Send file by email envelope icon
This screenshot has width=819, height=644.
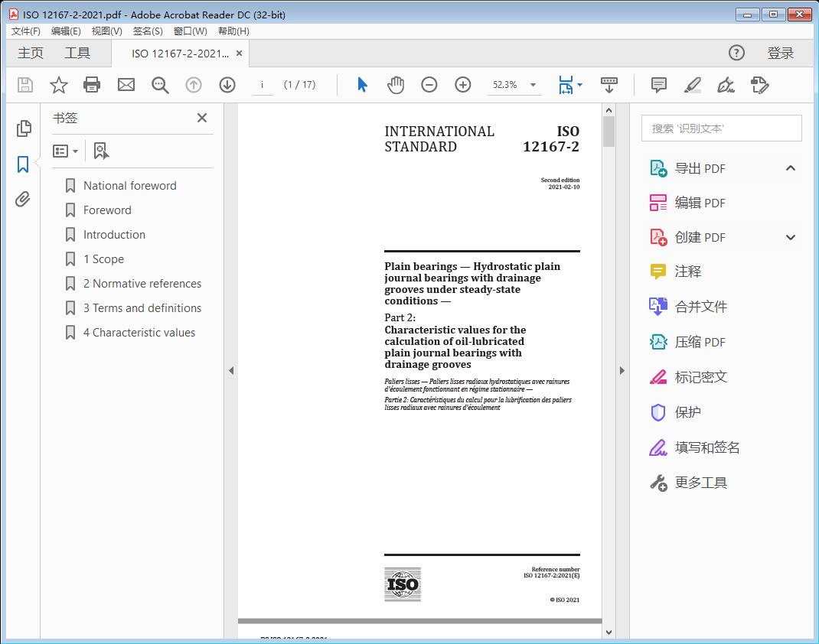point(126,85)
